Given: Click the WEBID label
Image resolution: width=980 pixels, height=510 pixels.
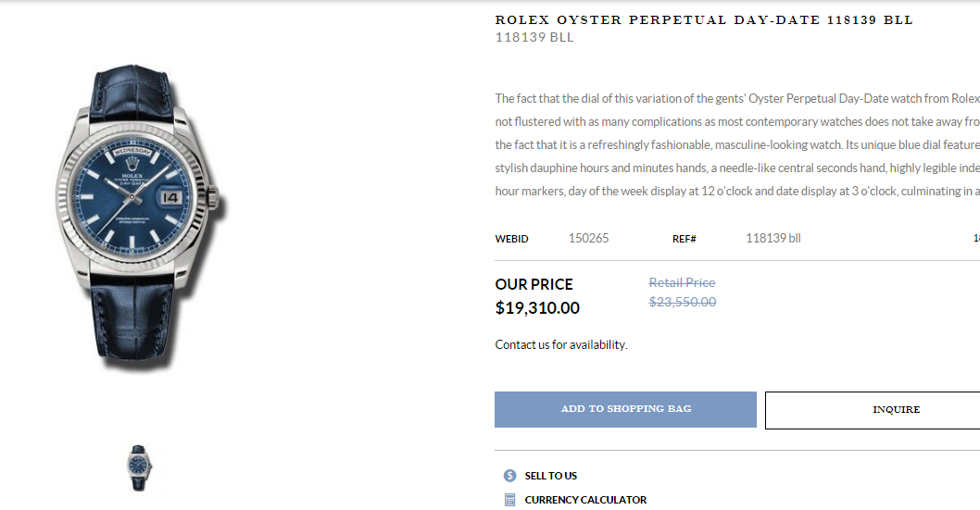Looking at the screenshot, I should pyautogui.click(x=512, y=239).
